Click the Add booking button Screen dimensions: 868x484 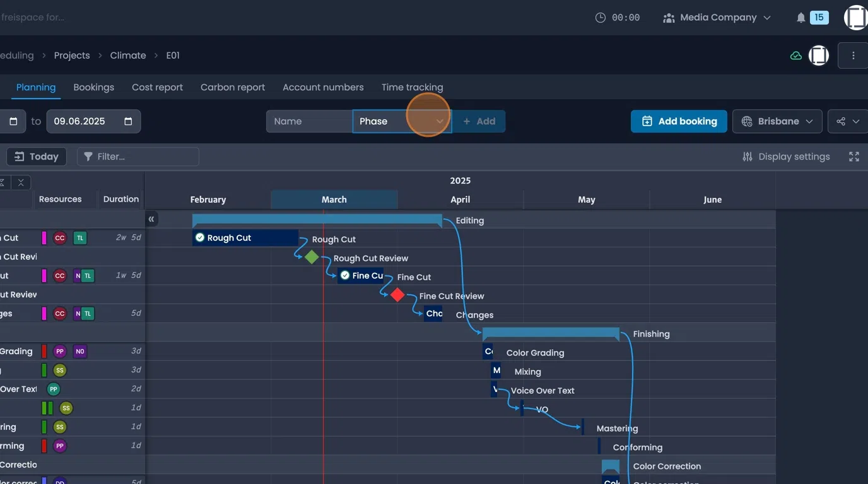coord(679,121)
